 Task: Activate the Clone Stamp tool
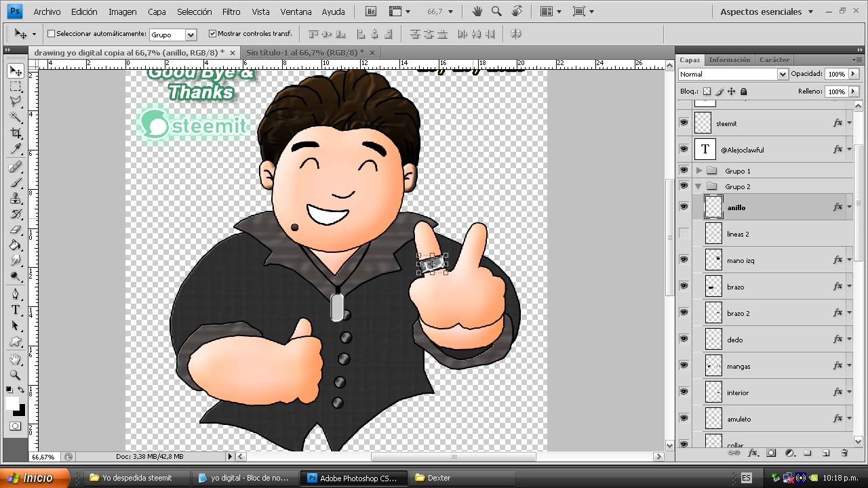pos(16,199)
